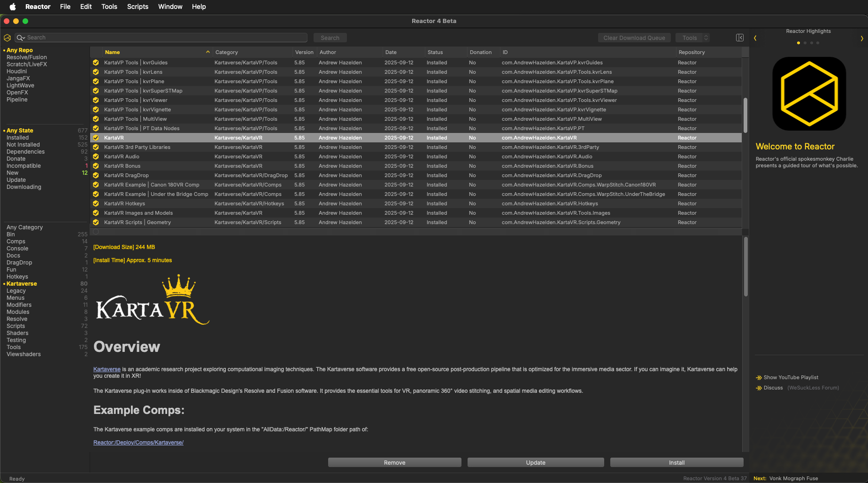Install the selected KartaVR atom

(676, 462)
